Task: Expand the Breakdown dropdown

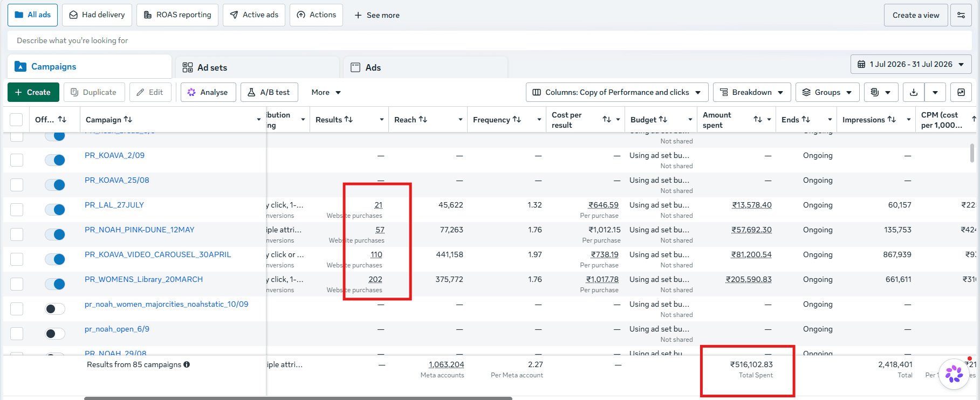Action: [752, 92]
